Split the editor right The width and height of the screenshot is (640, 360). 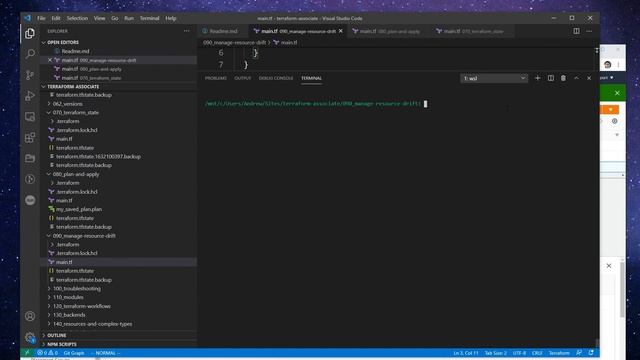(576, 31)
